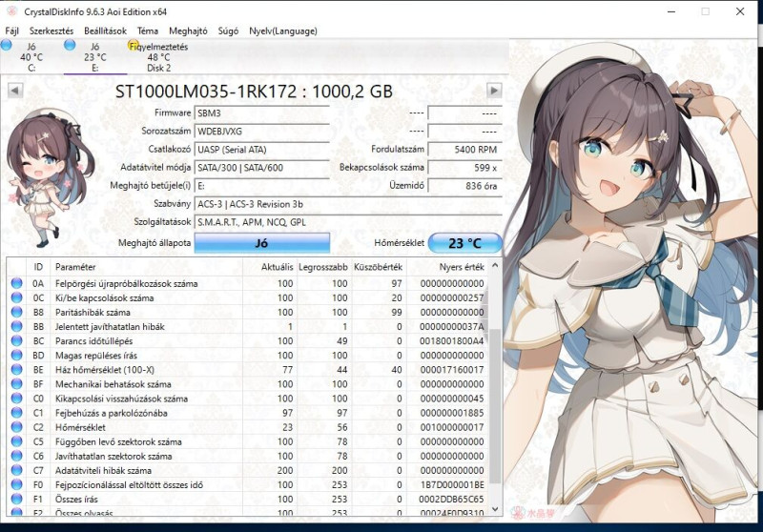Viewport: 763px width, 532px height.
Task: Select row Magas repüléses írás
Action: click(247, 356)
